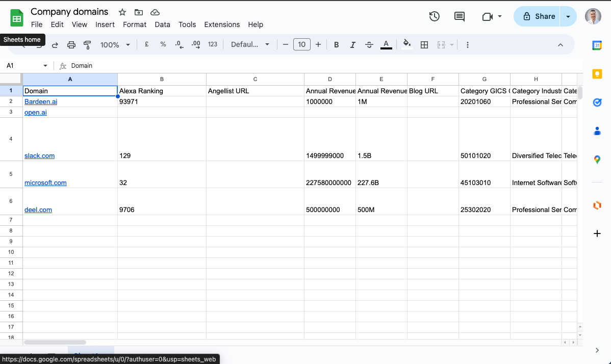The height and width of the screenshot is (364, 611).
Task: Open Contacts side panel
Action: point(597,131)
